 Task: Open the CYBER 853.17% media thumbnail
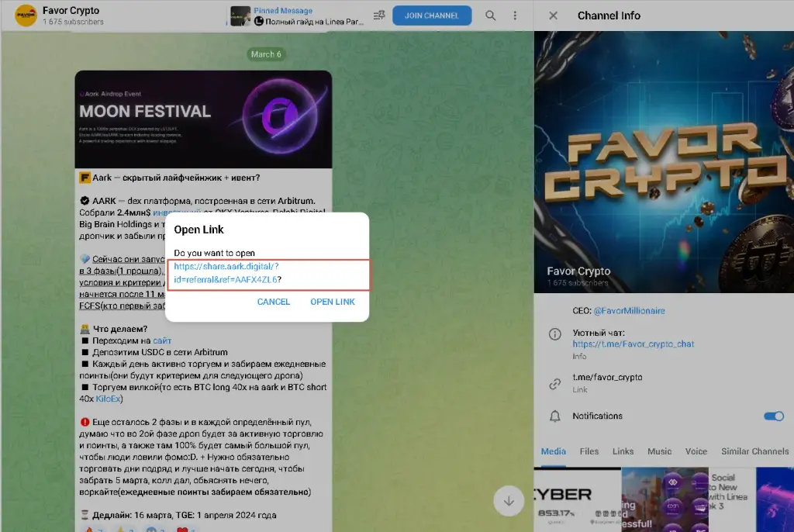click(x=577, y=499)
